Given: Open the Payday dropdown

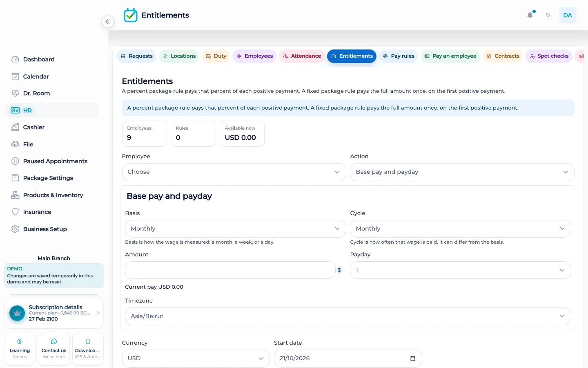Looking at the screenshot, I should (461, 270).
